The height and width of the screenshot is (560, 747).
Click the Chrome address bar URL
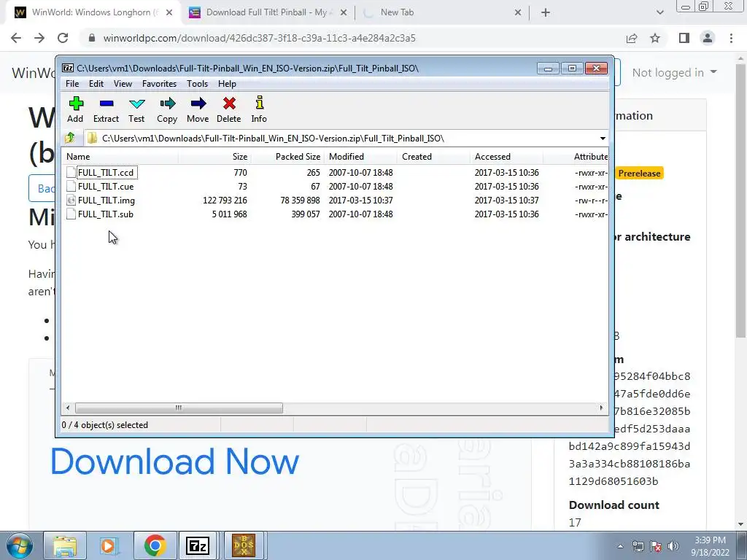[259, 38]
